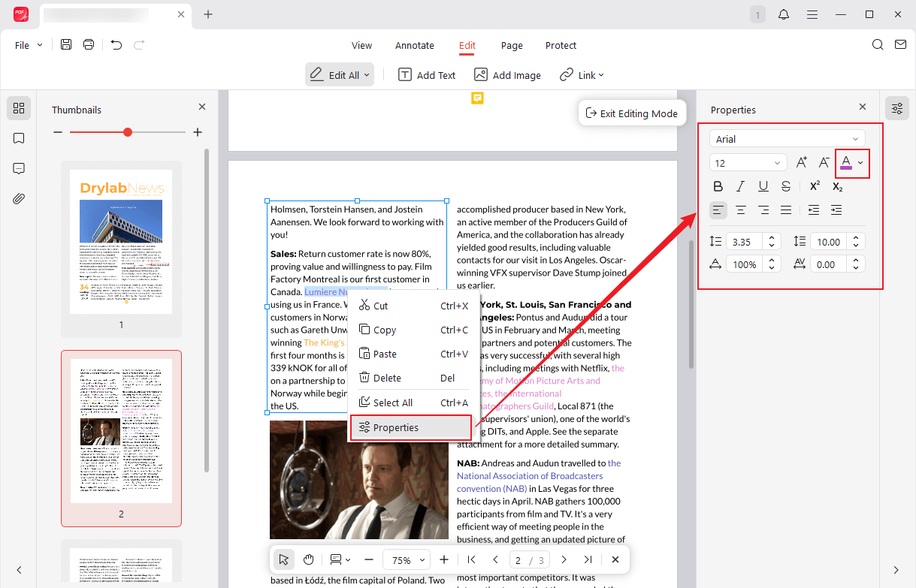This screenshot has height=588, width=916.
Task: Open the Comments panel in the sidebar
Action: click(19, 167)
